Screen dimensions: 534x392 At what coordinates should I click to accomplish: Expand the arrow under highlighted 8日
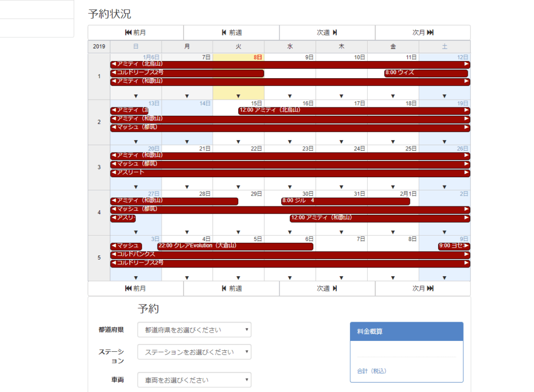point(238,96)
